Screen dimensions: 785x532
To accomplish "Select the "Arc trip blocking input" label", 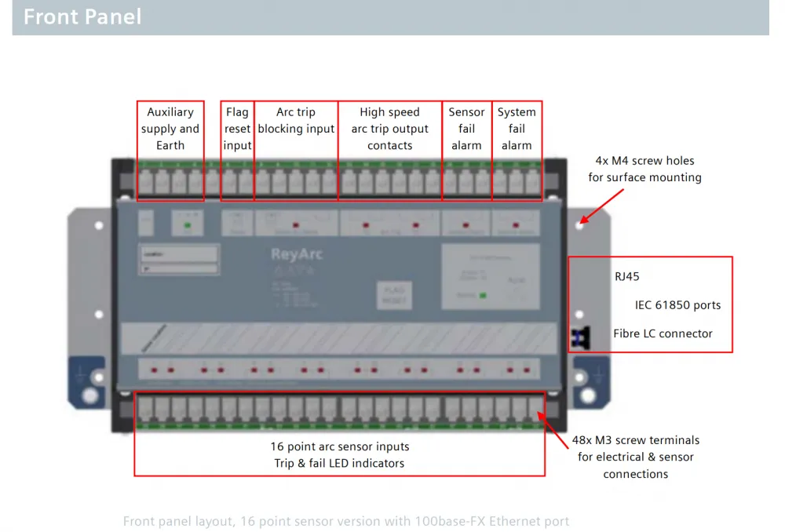I will 296,121.
